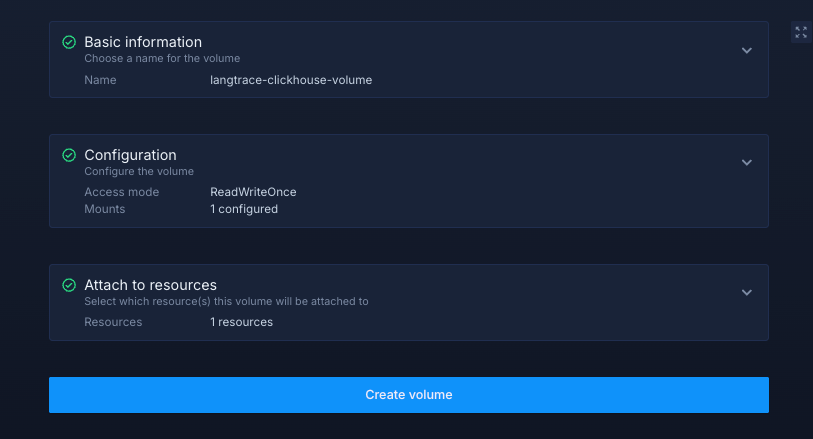Click the langtrace-clickhouse-volume name value
This screenshot has height=439, width=813.
point(290,80)
